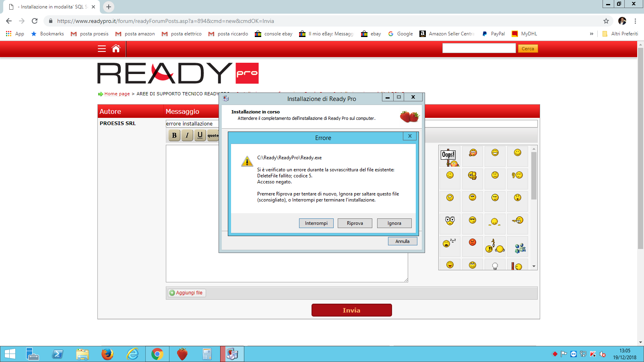Screen dimensions: 644x362
Task: Open the Home page breadcrumb link
Action: pos(117,94)
